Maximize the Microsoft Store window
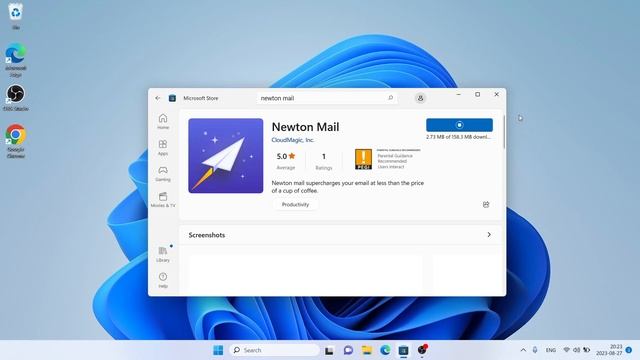This screenshot has height=360, width=640. (x=478, y=94)
